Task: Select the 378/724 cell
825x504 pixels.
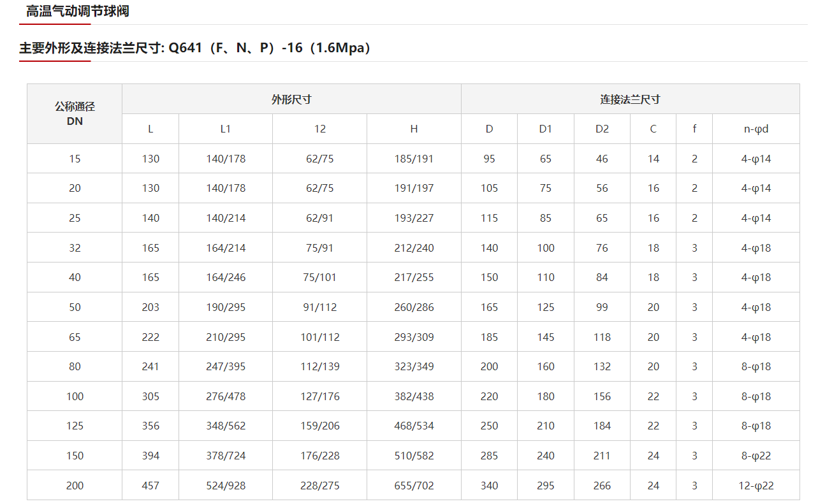Action: [x=226, y=456]
